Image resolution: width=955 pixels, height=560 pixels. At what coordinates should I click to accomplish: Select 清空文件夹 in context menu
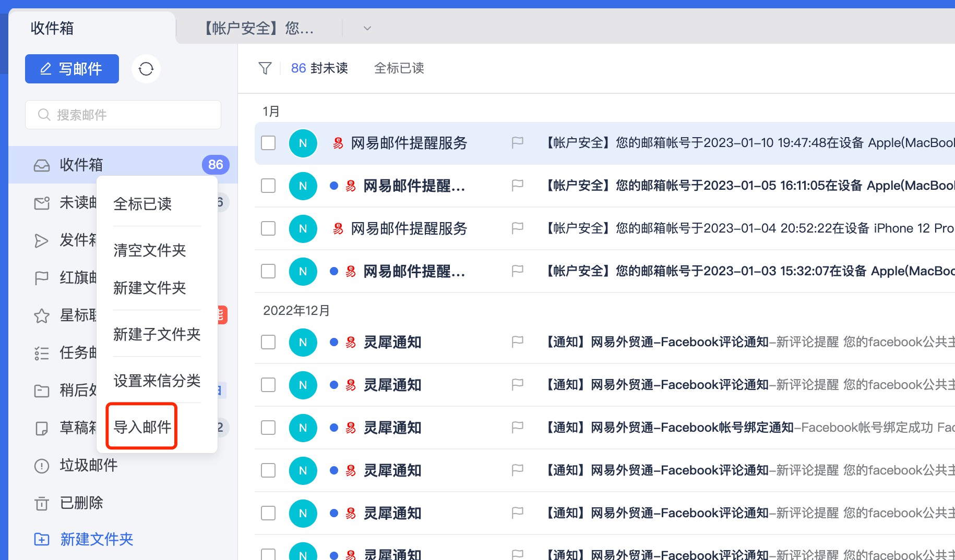150,250
